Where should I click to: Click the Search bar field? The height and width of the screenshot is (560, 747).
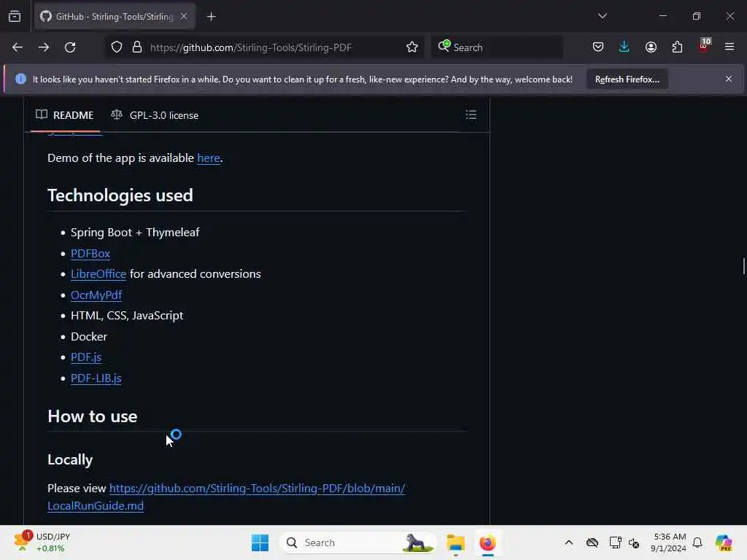(497, 47)
